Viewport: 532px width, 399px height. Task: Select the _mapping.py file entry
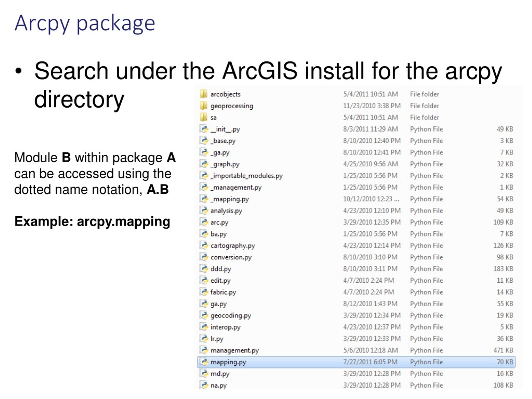coord(229,199)
